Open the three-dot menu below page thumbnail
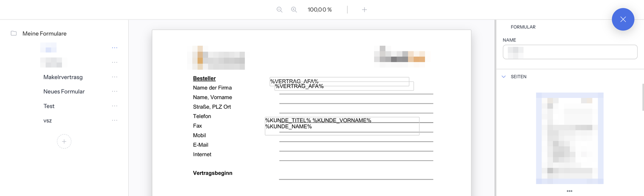Image resolution: width=644 pixels, height=196 pixels. point(569,191)
